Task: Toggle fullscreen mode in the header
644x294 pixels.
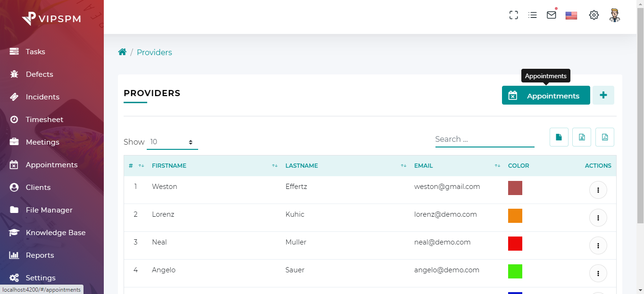Action: pyautogui.click(x=513, y=15)
